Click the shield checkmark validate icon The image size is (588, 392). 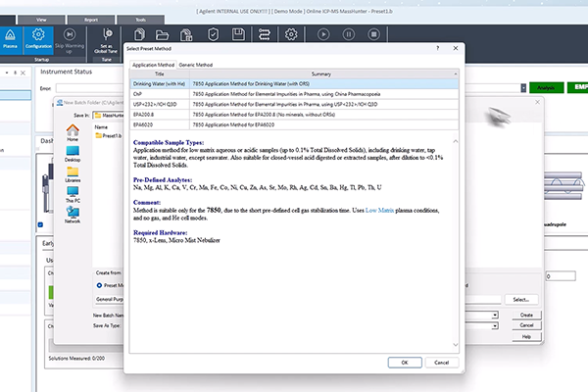pyautogui.click(x=213, y=34)
